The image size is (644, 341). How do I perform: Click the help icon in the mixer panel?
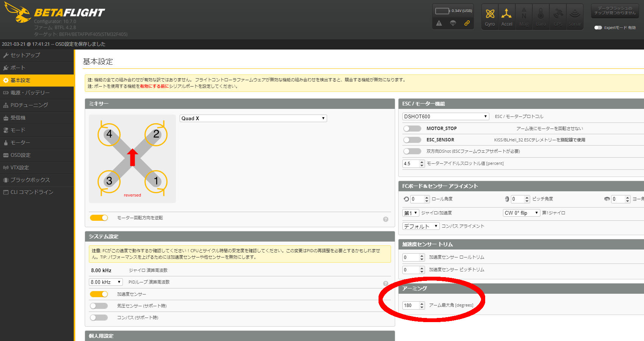point(386,219)
